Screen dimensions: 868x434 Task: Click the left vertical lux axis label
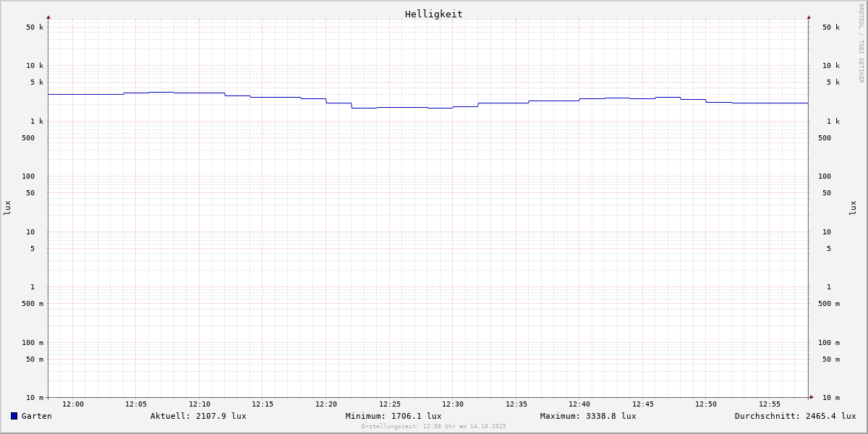pyautogui.click(x=7, y=208)
